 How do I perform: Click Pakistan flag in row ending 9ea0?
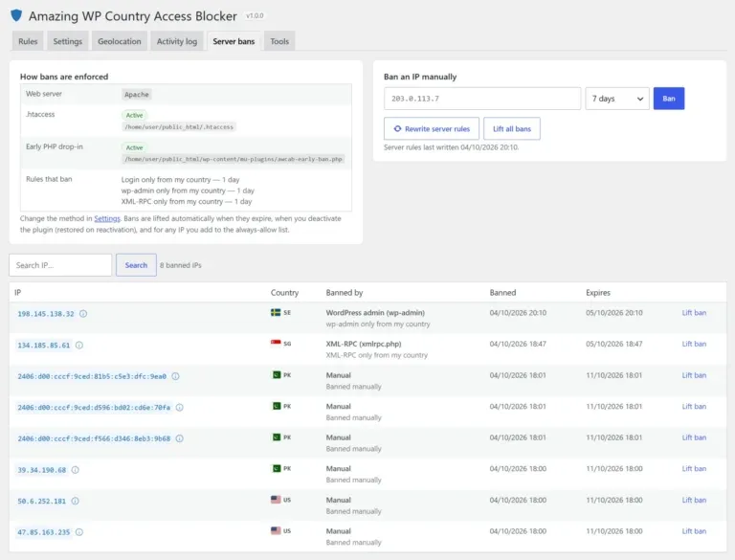pos(276,374)
